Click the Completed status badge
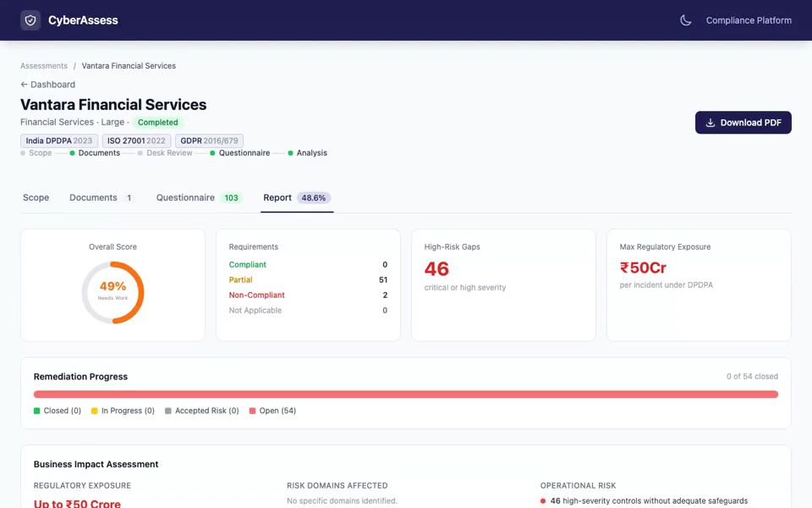 (x=158, y=122)
